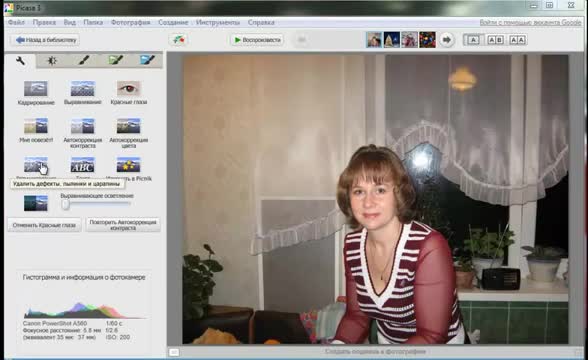This screenshot has width=588, height=360.
Task: Select the first filmstrip thumbnail
Action: click(374, 40)
